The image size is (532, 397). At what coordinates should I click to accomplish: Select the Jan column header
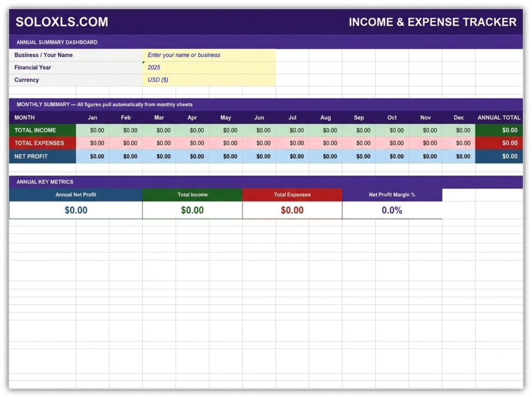pyautogui.click(x=92, y=117)
